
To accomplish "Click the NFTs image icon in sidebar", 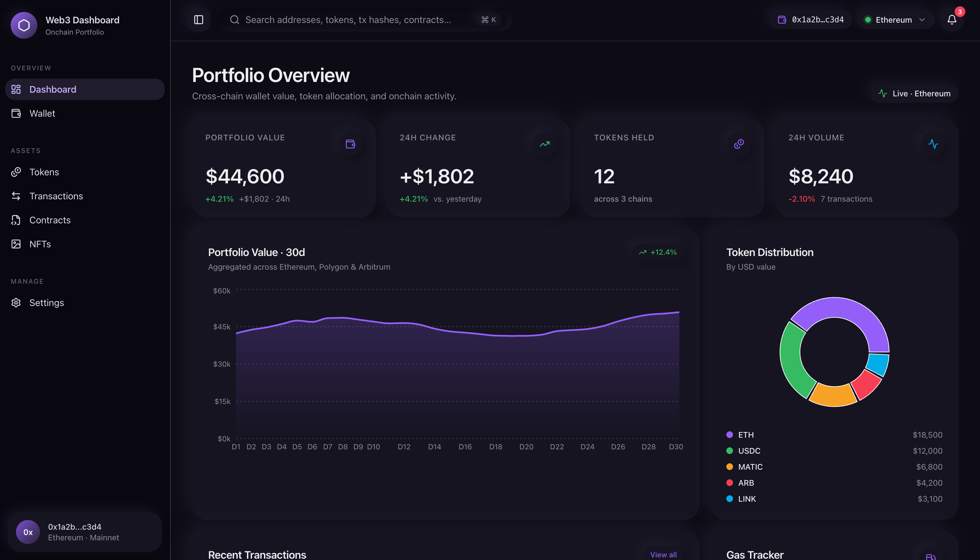I will [16, 244].
